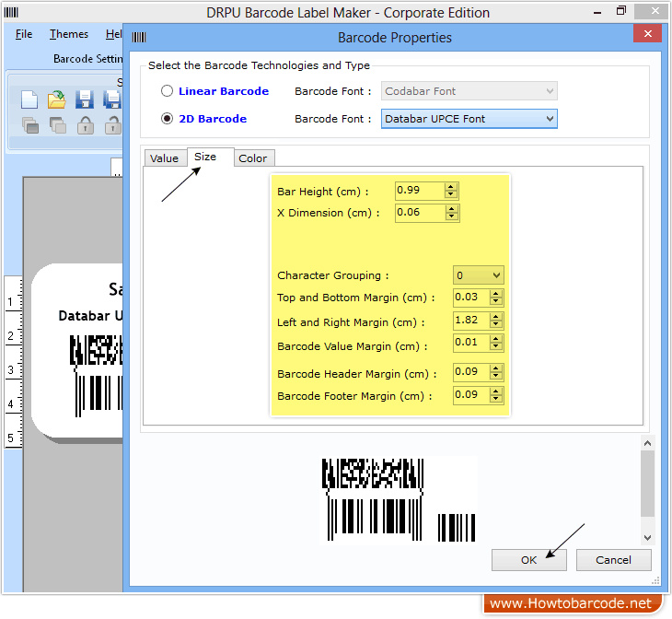672x619 pixels.
Task: Switch to the Color tab
Action: (253, 158)
